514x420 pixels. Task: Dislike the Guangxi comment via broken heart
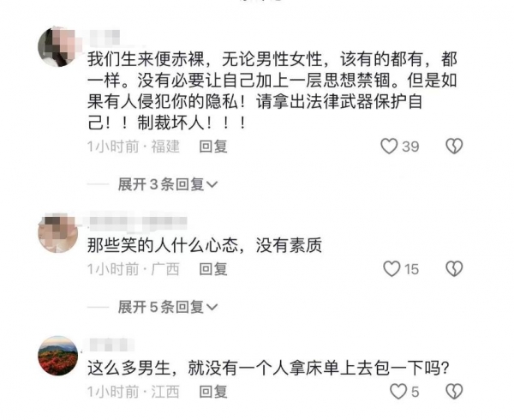click(x=454, y=269)
